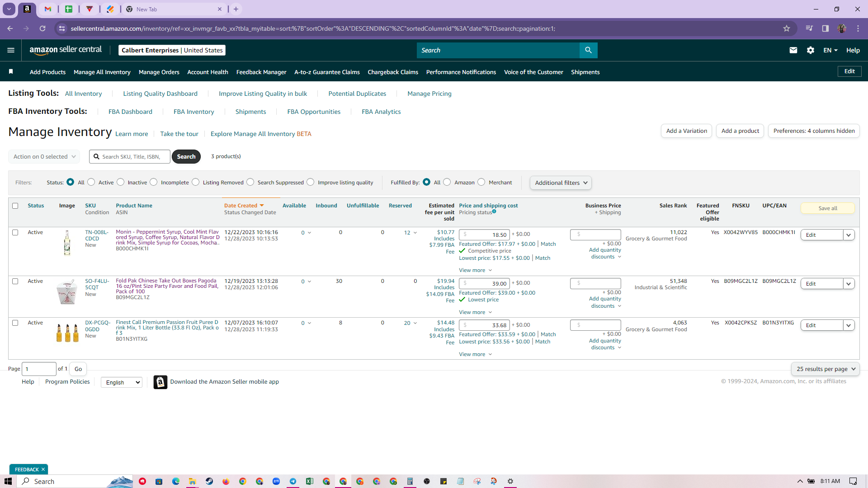Select Fulfilled By Amazon filter
The image size is (868, 488).
447,182
